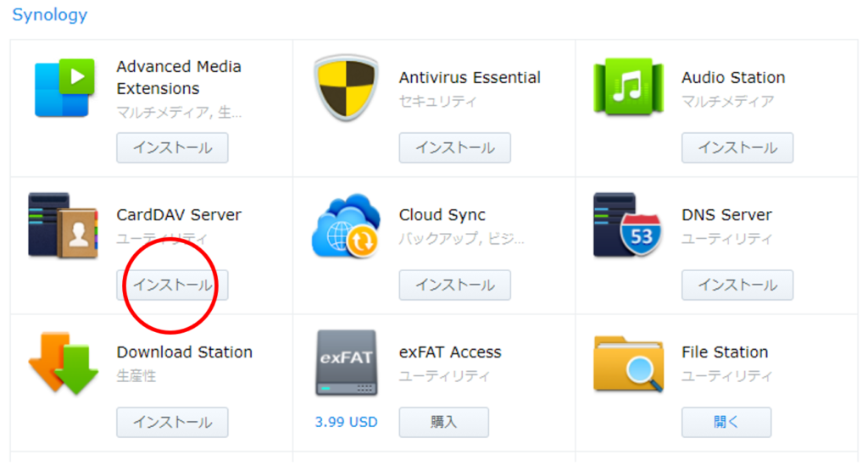The image size is (868, 471).
Task: Install Cloud Sync package
Action: click(x=455, y=285)
